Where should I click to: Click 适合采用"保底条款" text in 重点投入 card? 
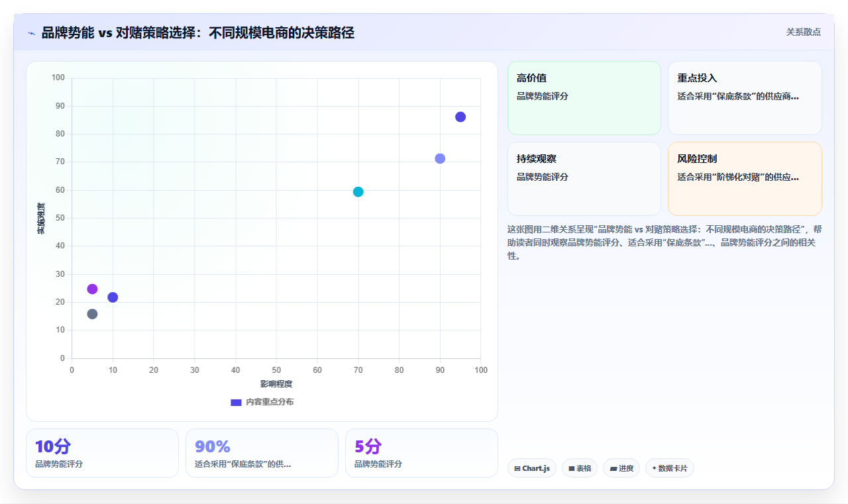[738, 96]
